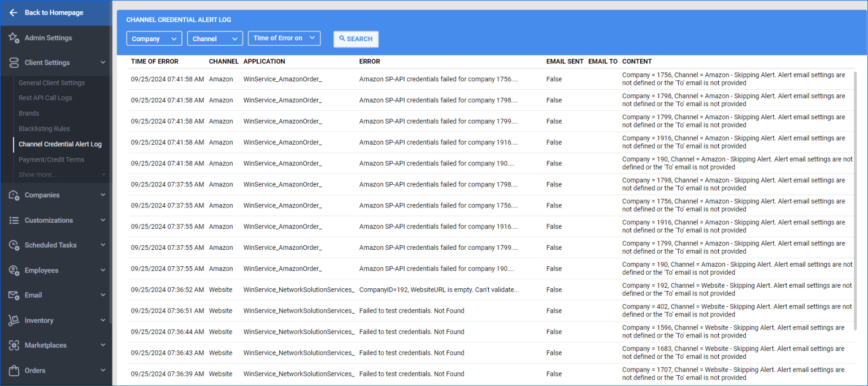868x386 pixels.
Task: Open Scheduled Tasks via its clock icon
Action: (14, 245)
